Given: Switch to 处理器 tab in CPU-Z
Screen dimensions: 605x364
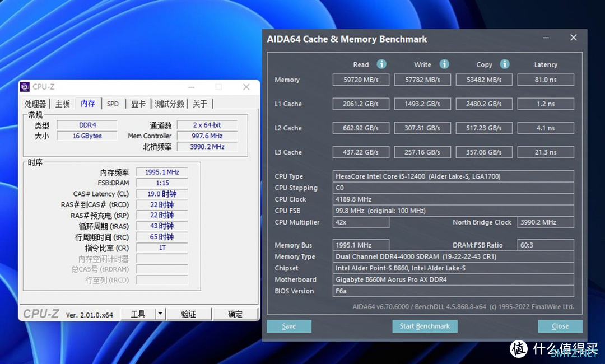Looking at the screenshot, I should point(35,104).
